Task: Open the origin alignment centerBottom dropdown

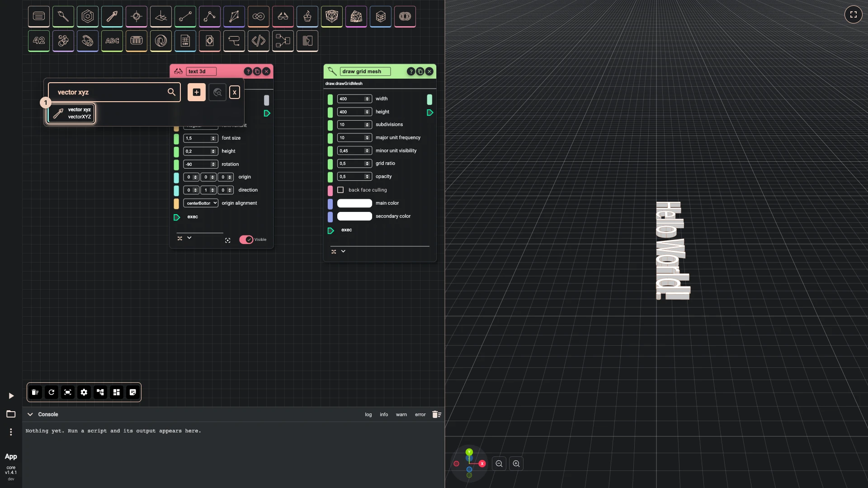Action: point(201,203)
